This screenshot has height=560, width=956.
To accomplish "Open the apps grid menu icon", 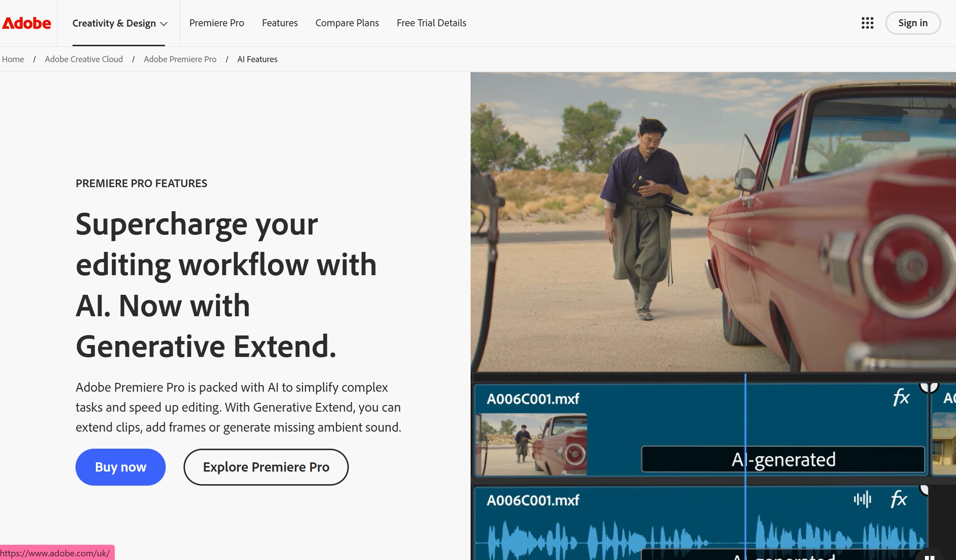I will [x=867, y=23].
